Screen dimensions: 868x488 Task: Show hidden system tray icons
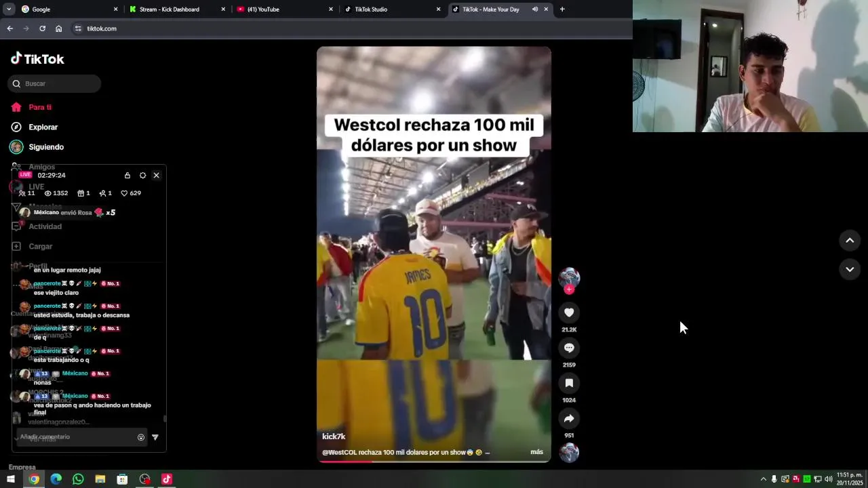(x=764, y=479)
